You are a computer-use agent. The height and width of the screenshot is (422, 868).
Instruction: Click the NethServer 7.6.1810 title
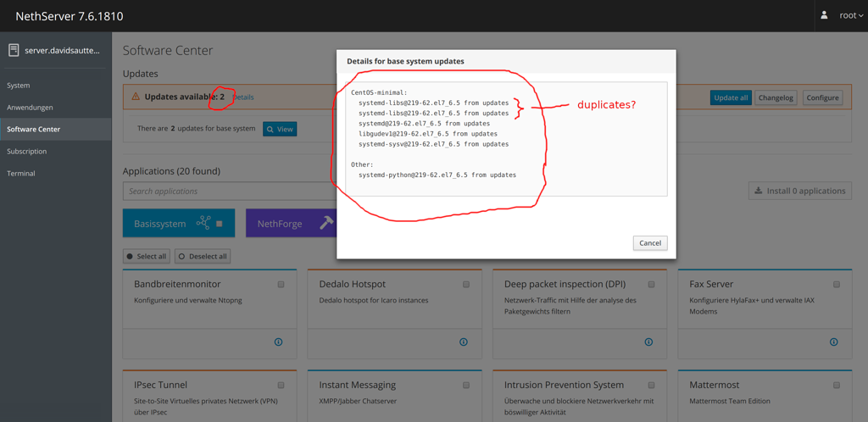pyautogui.click(x=70, y=16)
